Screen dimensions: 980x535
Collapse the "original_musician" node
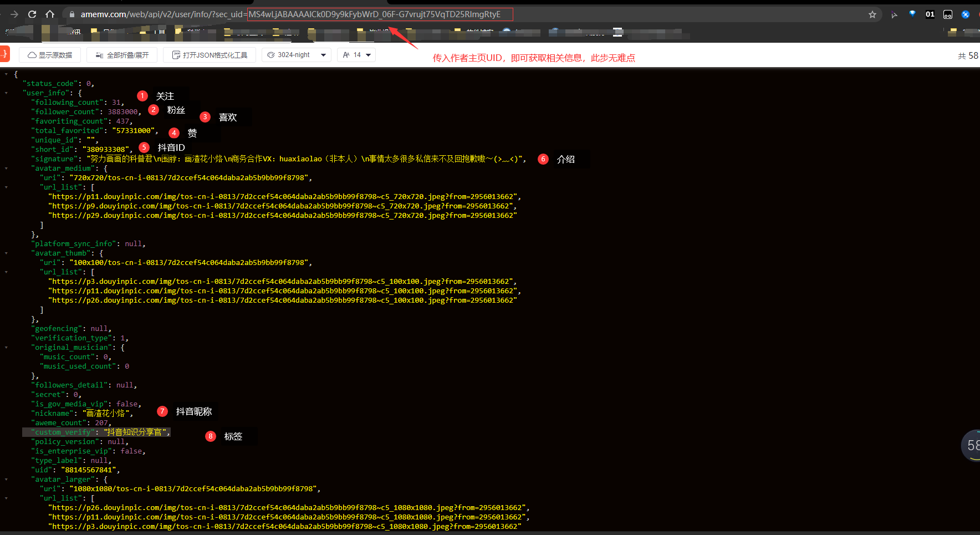[x=6, y=347]
